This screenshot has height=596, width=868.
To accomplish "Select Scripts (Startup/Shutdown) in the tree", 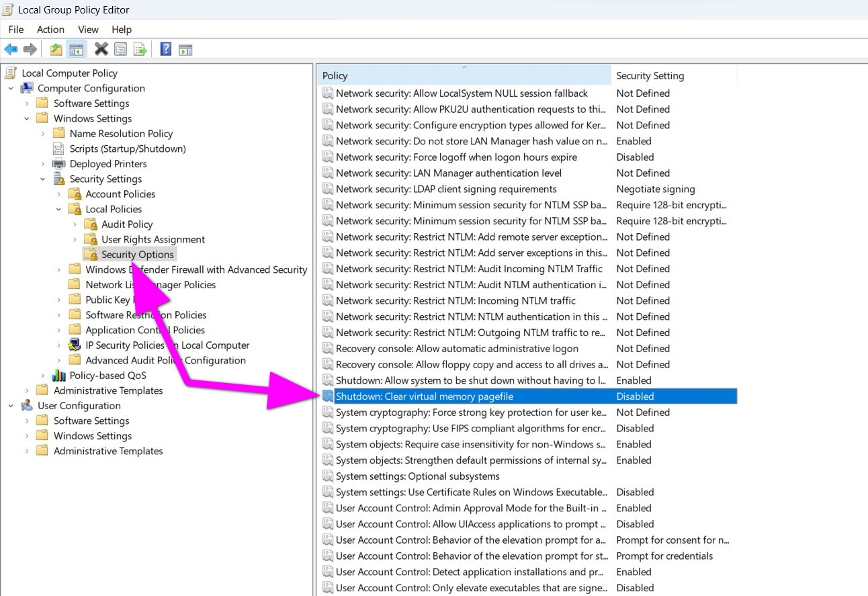I will click(128, 148).
